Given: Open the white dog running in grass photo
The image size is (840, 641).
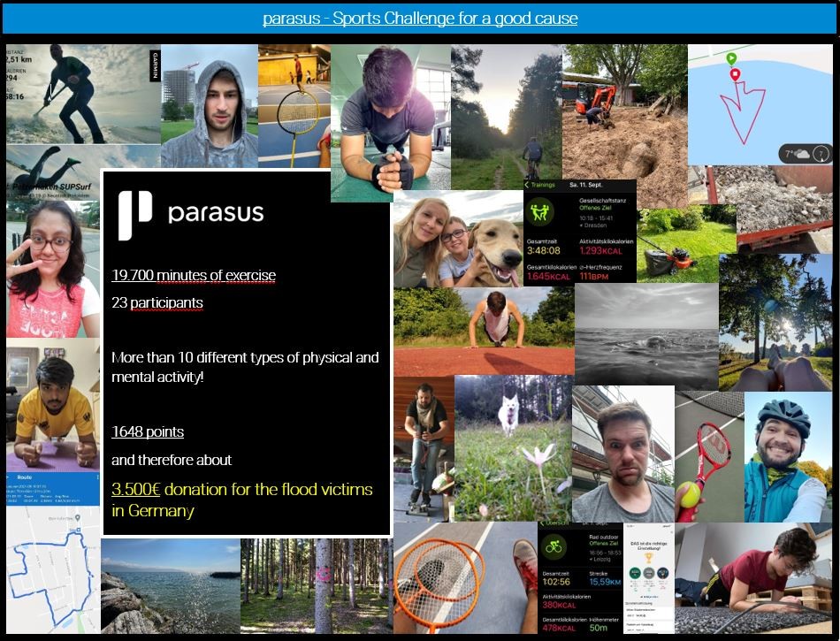Looking at the screenshot, I should tap(513, 448).
